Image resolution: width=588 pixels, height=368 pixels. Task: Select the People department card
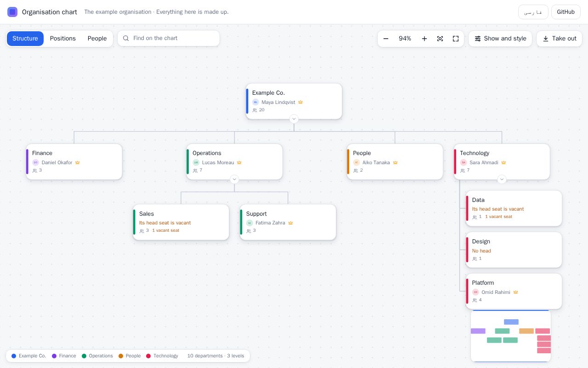pos(395,161)
